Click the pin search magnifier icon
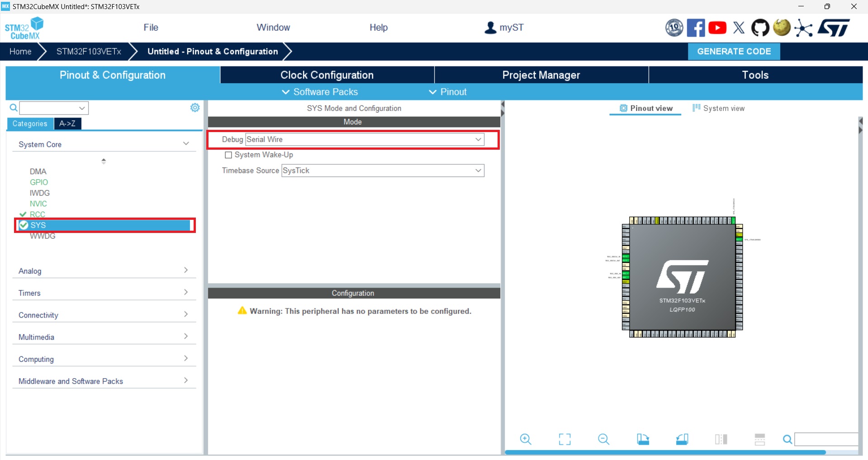The width and height of the screenshot is (868, 460). tap(787, 439)
